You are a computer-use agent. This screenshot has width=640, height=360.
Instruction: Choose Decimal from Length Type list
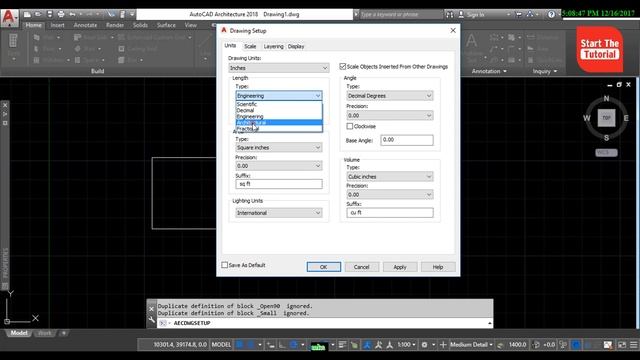click(279, 110)
